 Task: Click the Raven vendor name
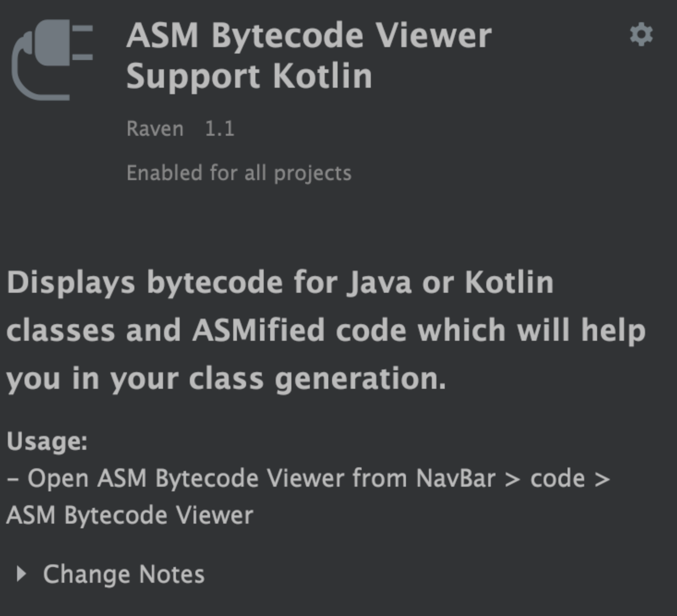point(155,129)
